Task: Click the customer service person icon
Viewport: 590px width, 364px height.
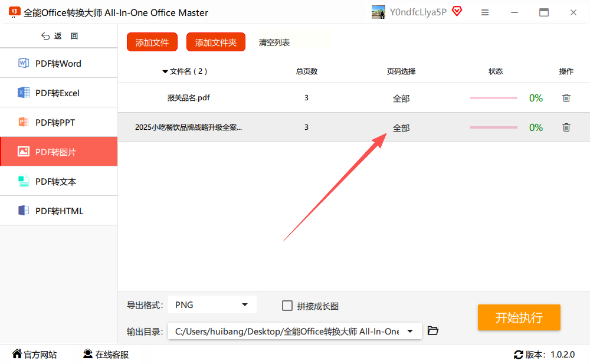Action: [88, 353]
